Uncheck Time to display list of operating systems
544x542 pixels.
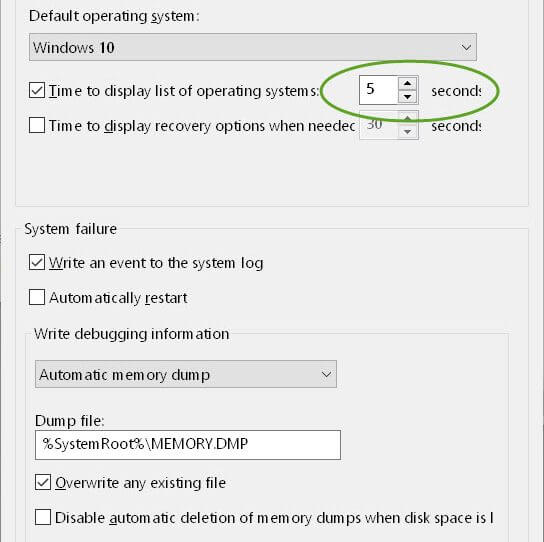pos(37,91)
